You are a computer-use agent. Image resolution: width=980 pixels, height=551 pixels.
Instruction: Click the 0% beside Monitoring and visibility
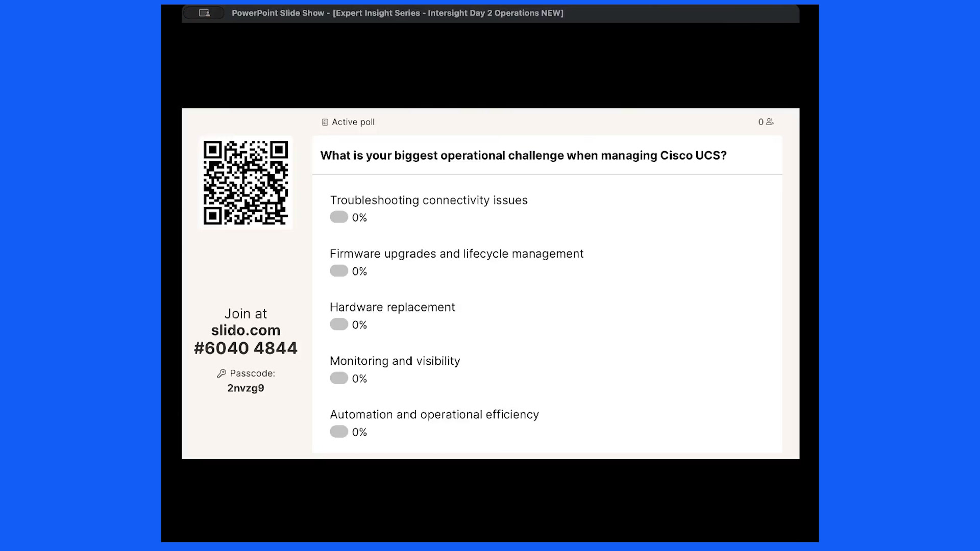click(359, 379)
